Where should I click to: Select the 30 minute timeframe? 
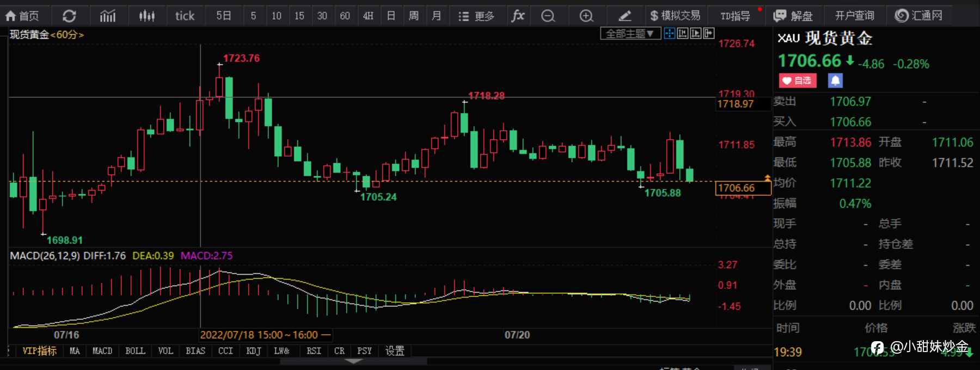pos(322,16)
